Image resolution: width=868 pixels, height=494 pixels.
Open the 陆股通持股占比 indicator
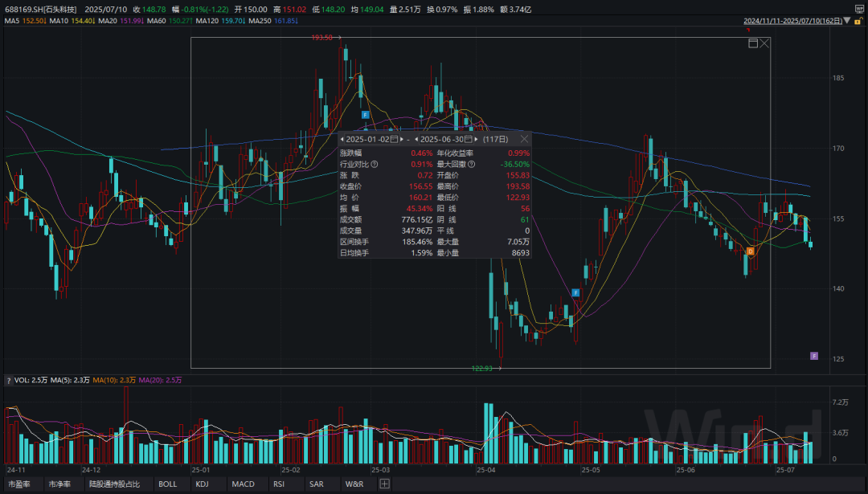click(x=114, y=484)
